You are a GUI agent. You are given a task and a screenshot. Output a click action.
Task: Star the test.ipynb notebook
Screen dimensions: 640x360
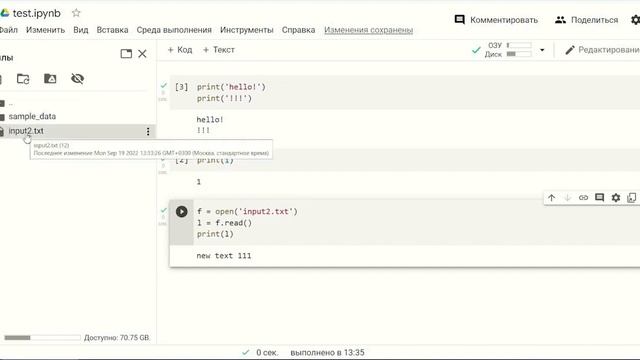tap(76, 13)
